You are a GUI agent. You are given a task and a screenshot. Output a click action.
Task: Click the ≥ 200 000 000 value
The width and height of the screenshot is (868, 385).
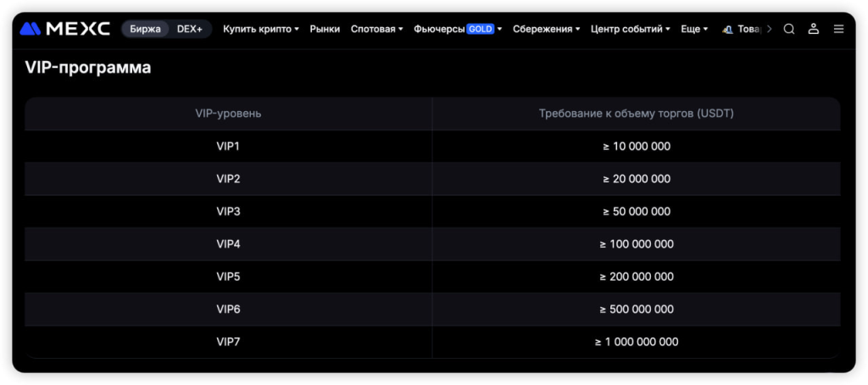tap(637, 276)
